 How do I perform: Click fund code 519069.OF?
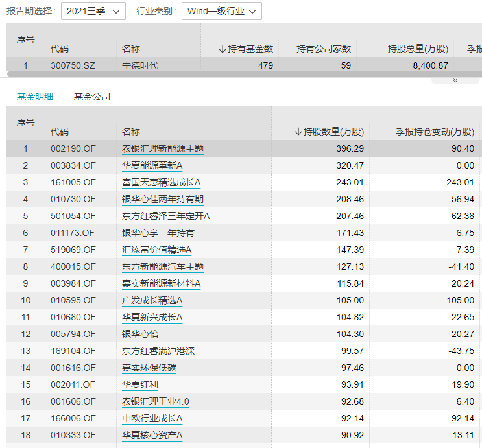[73, 250]
